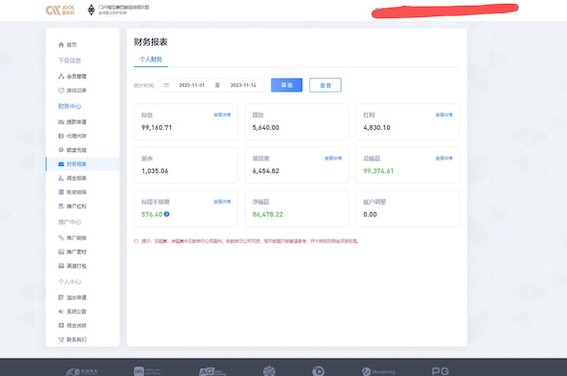
Task: Click the 财务中心 sidebar section header
Action: coord(69,106)
